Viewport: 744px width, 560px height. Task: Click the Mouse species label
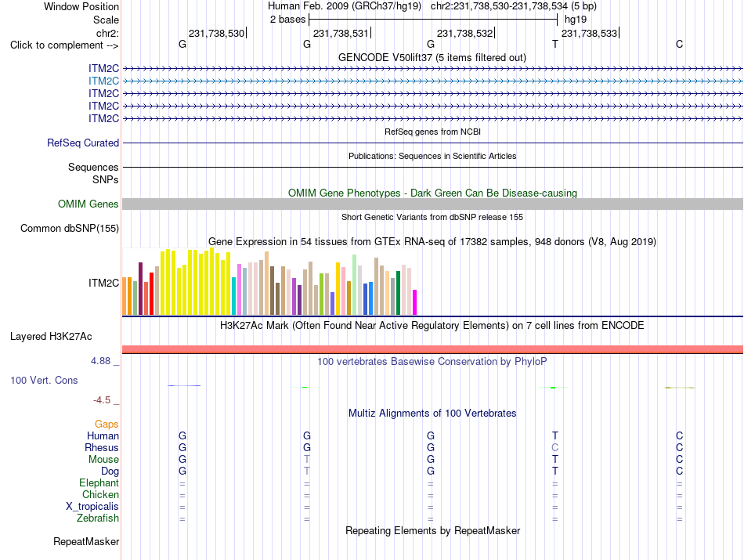point(103,460)
